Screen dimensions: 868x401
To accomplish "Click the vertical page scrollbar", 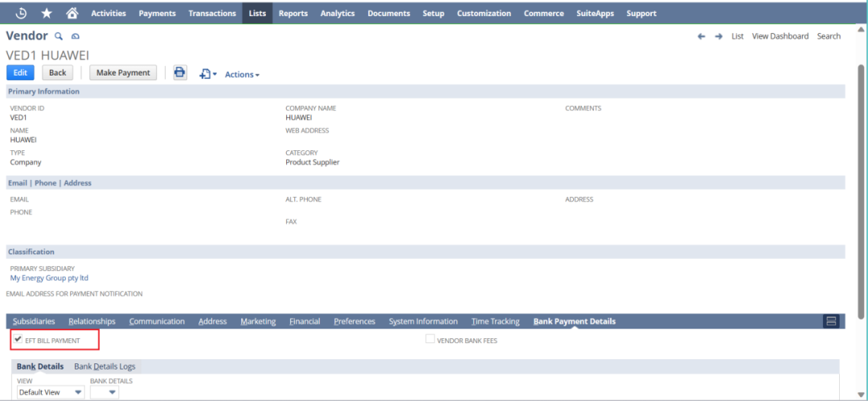I will click(861, 191).
